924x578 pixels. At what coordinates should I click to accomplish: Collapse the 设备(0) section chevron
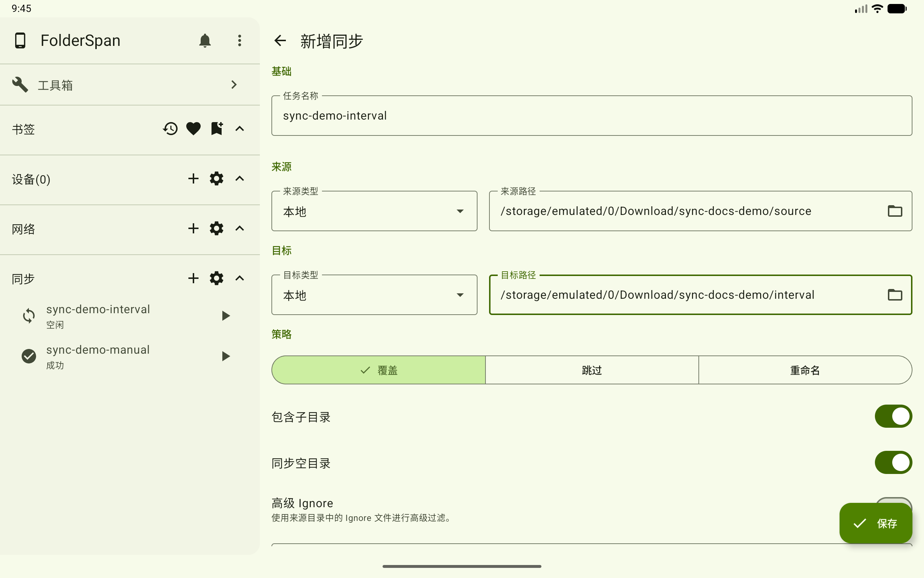(x=239, y=178)
